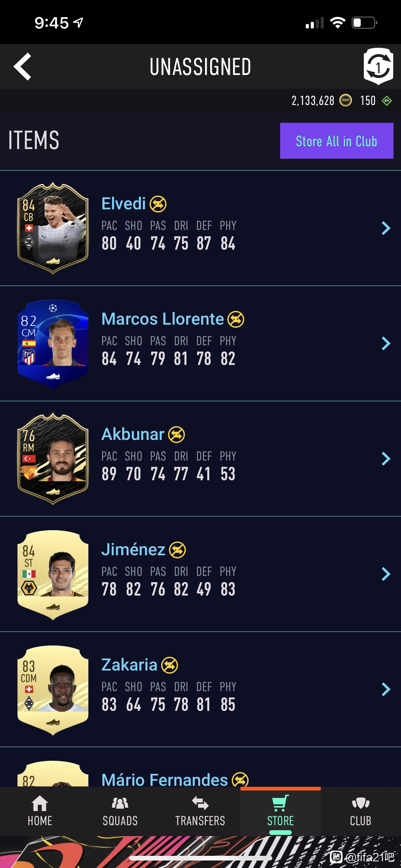Select the Akbunar player card thumbnail
Viewport: 401px width, 868px height.
pos(53,459)
